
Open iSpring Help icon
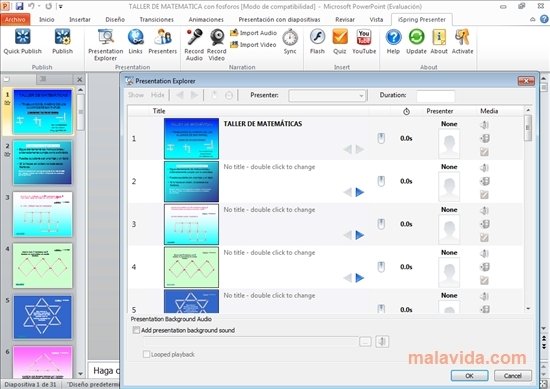[393, 36]
